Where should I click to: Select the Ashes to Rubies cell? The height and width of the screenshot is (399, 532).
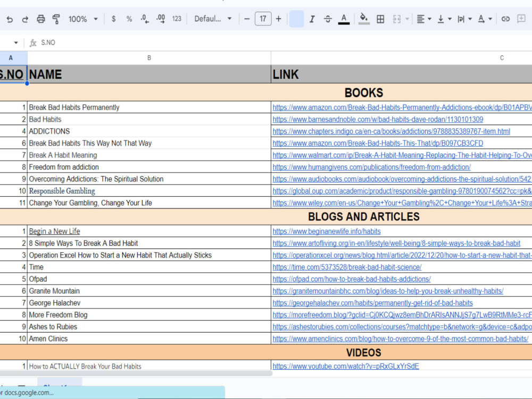149,327
